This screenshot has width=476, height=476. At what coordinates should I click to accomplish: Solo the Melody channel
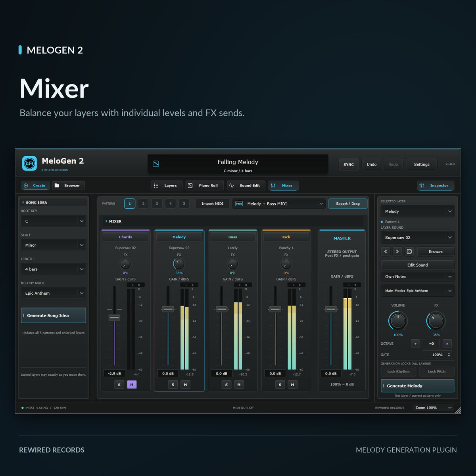click(x=173, y=384)
